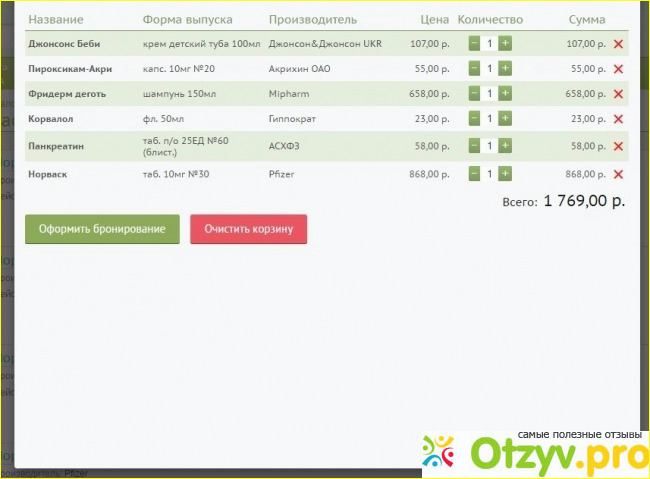Increase quantity of Норваск

(x=505, y=174)
